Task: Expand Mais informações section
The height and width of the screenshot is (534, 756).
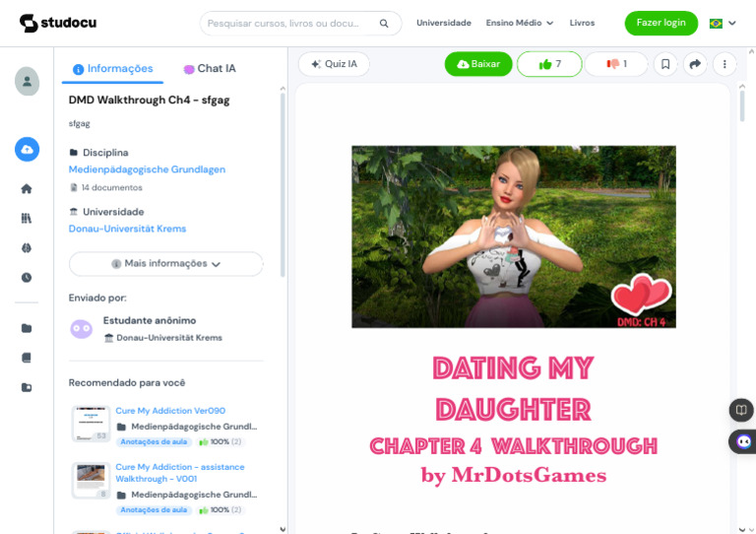Action: coord(165,264)
